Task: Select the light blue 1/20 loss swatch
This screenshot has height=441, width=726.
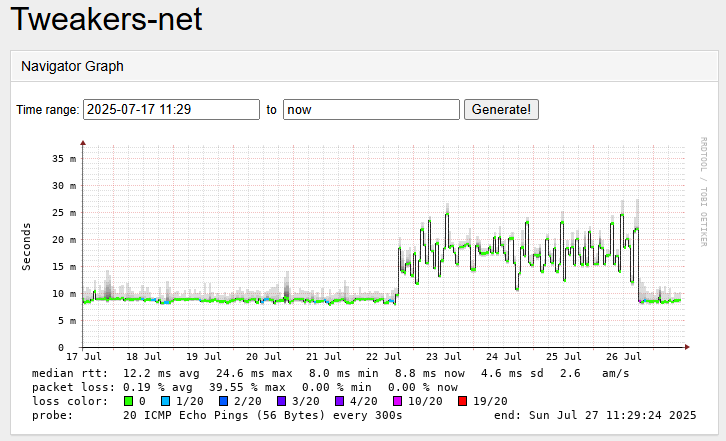Action: pos(166,401)
